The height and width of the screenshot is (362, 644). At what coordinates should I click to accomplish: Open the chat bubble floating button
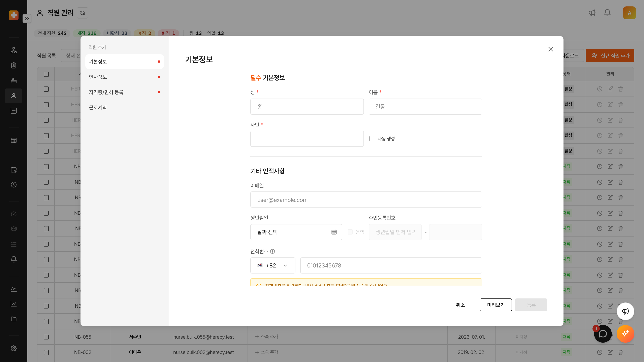[x=603, y=333]
